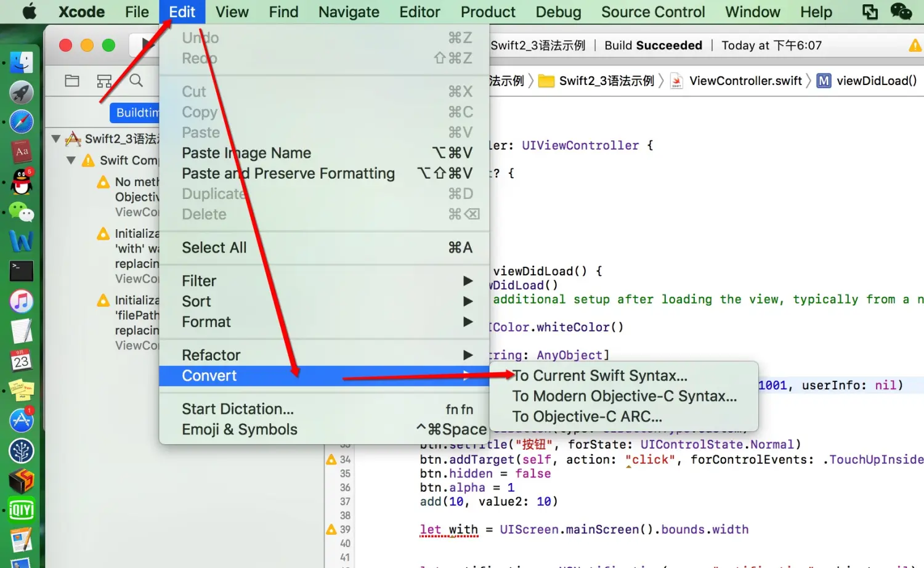Choose To Modern Objective-C Syntax...
Image resolution: width=924 pixels, height=568 pixels.
(x=623, y=396)
